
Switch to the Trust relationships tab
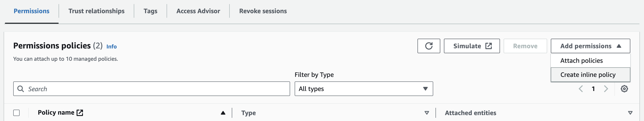pyautogui.click(x=96, y=11)
